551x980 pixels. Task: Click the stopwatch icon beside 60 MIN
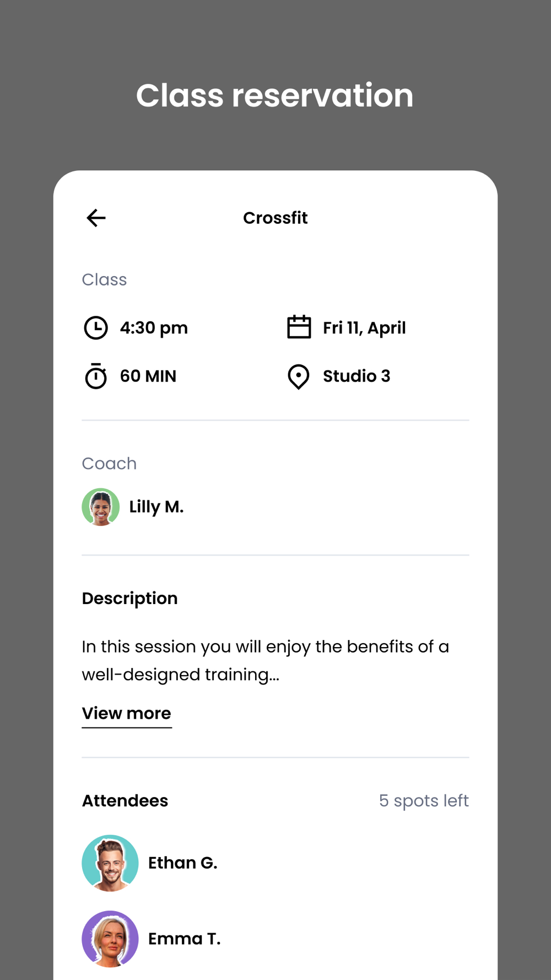click(x=96, y=376)
